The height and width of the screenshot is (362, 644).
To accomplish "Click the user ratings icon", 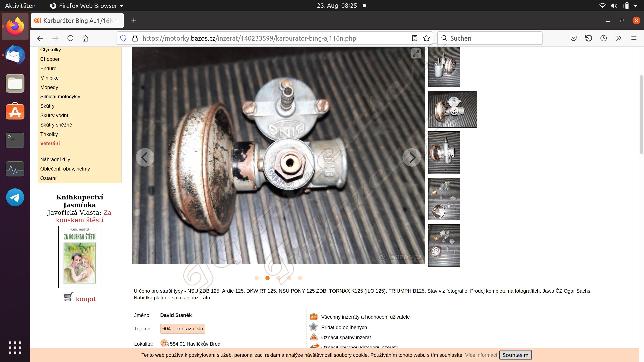I will (313, 317).
